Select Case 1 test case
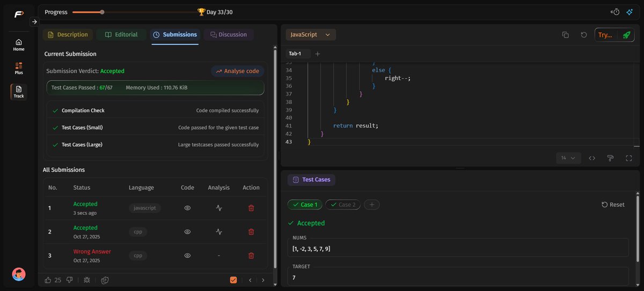Screen dimensions: 644x291 (x=305, y=205)
